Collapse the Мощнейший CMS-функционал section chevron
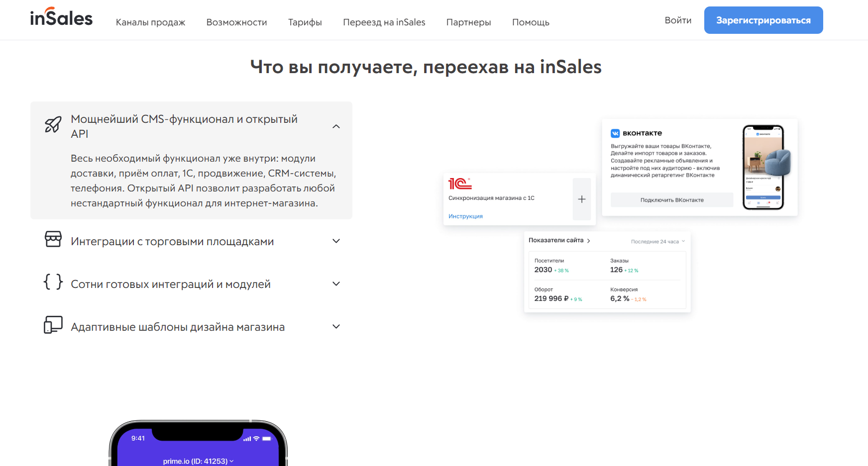Image resolution: width=868 pixels, height=466 pixels. 336,126
